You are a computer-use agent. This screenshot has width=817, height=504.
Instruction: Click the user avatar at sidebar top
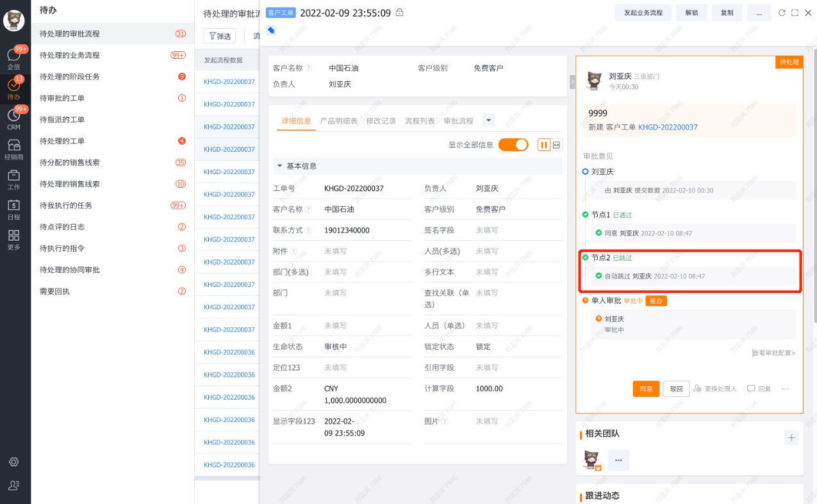14,20
